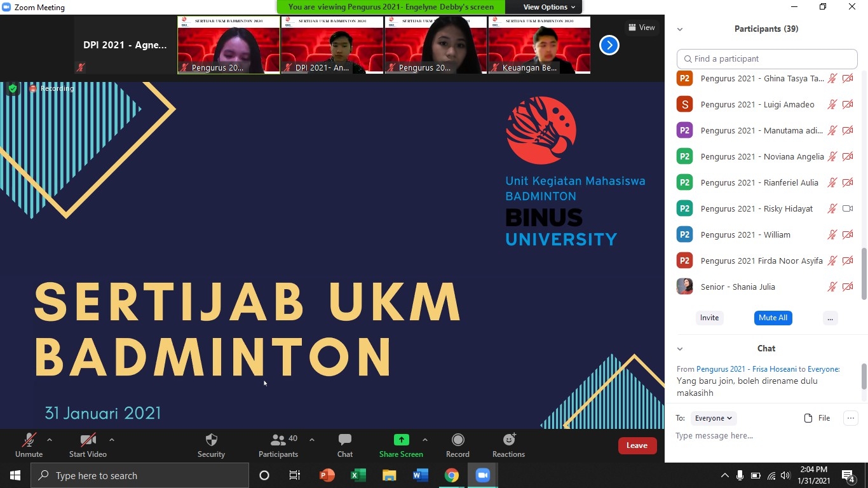
Task: Select chat recipient Everyone dropdown
Action: coord(714,418)
